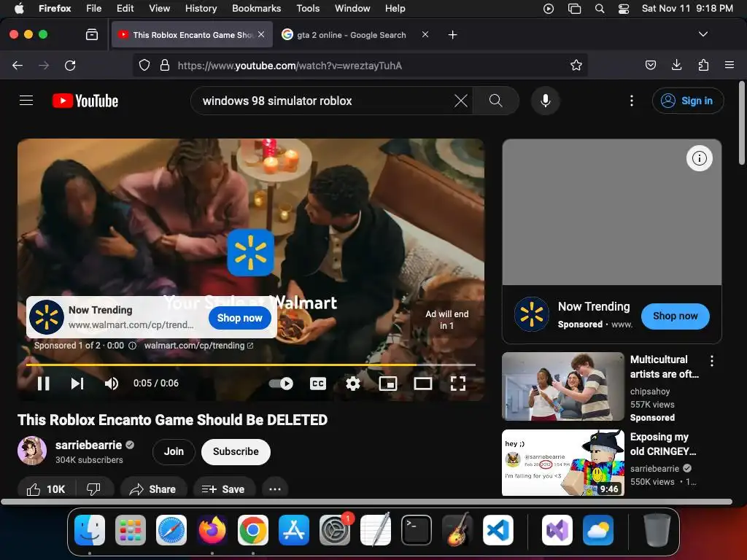This screenshot has height=560, width=747.
Task: Sign in to YouTube
Action: 688,101
